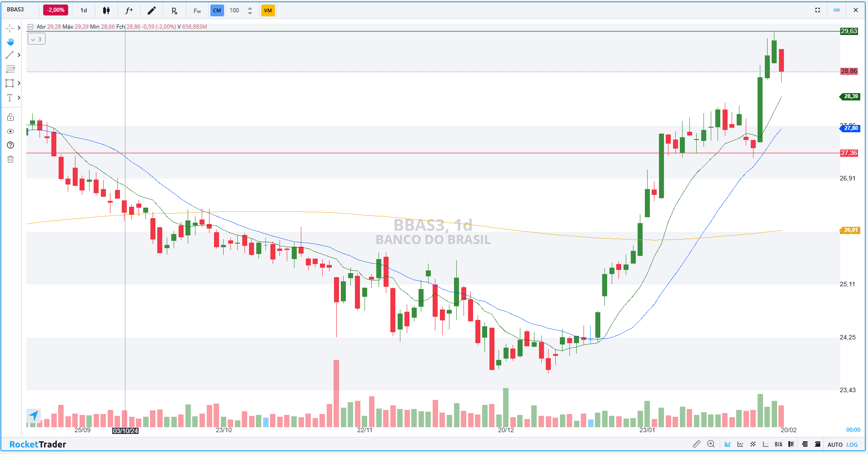
Task: Open the 1d timeframe selector
Action: pos(84,10)
